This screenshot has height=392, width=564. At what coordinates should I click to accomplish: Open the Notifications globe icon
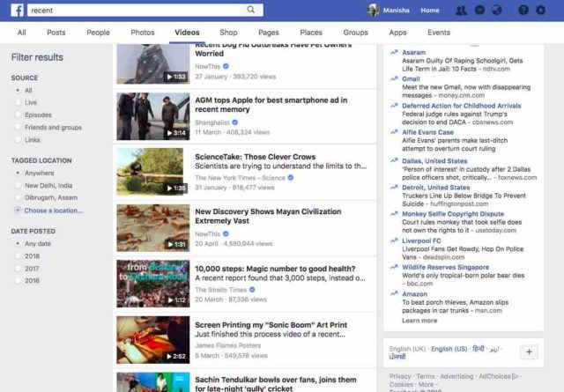497,11
